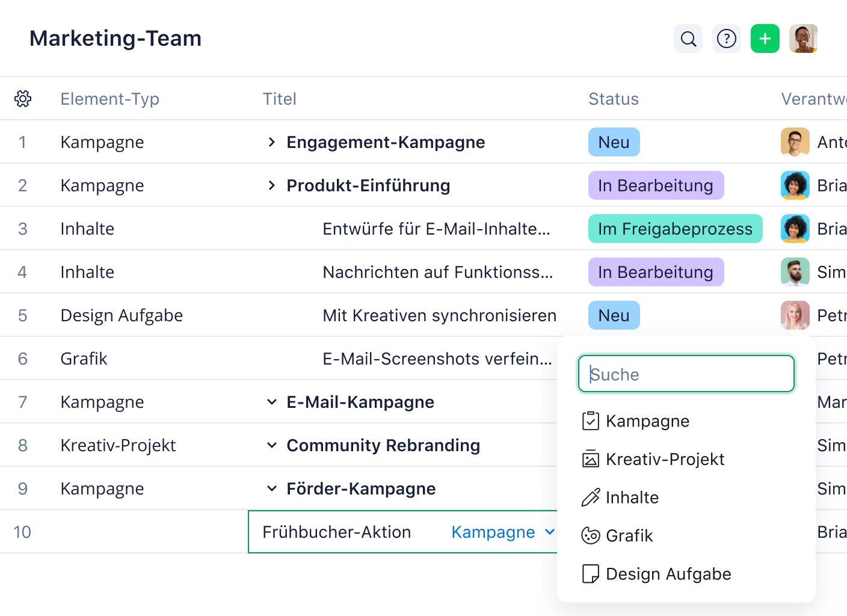Select Kampagne clipboard icon in dropdown list
The width and height of the screenshot is (847, 616).
click(591, 421)
